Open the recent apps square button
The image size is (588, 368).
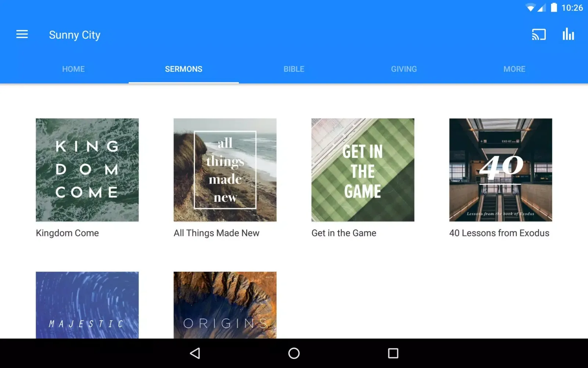click(393, 353)
